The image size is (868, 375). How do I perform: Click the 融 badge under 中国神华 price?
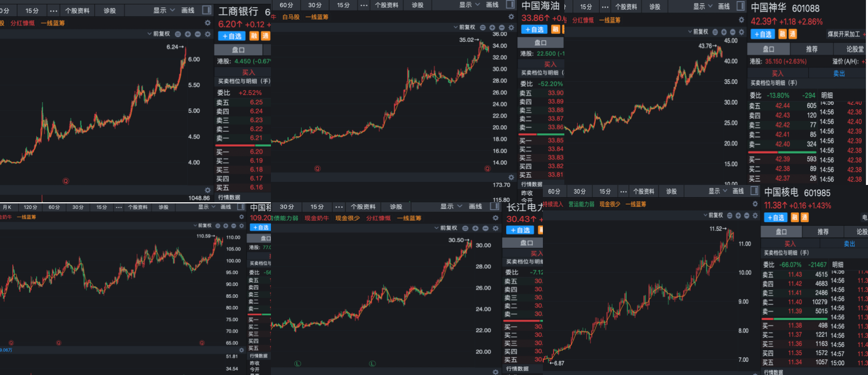[782, 34]
